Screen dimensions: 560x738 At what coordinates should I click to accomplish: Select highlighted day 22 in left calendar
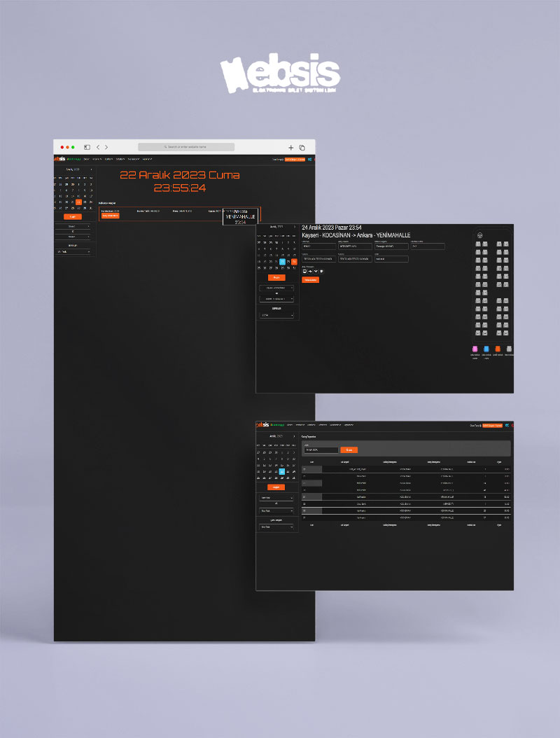(x=79, y=202)
